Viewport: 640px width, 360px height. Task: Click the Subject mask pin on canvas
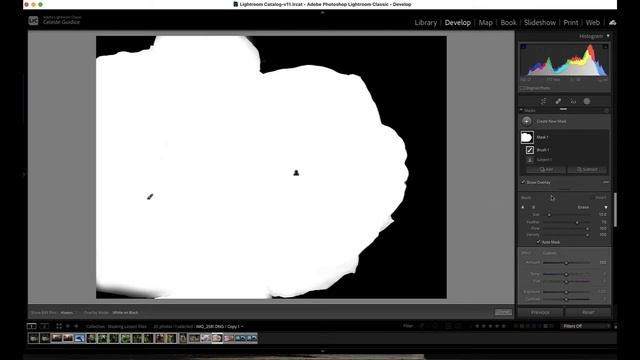coord(296,173)
